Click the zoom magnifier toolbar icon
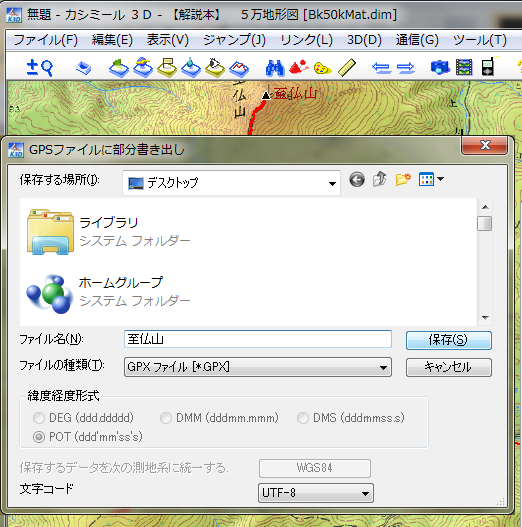This screenshot has height=527, width=522. click(x=40, y=68)
